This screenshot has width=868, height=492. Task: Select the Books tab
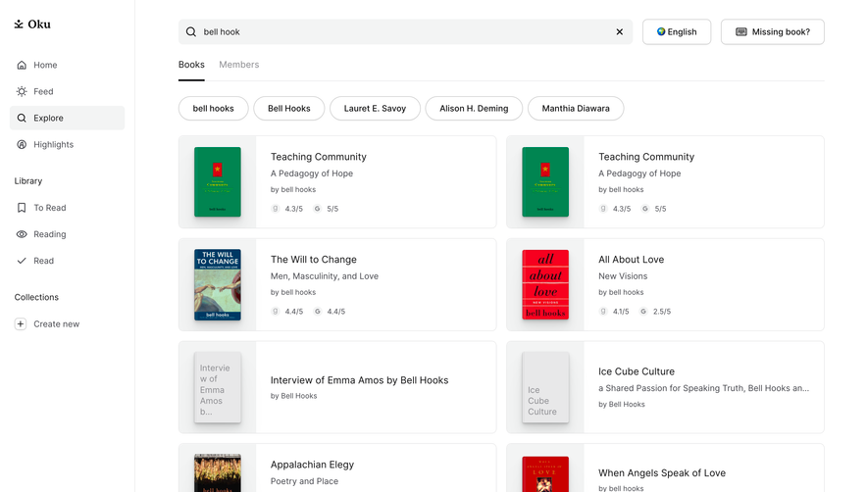click(191, 65)
